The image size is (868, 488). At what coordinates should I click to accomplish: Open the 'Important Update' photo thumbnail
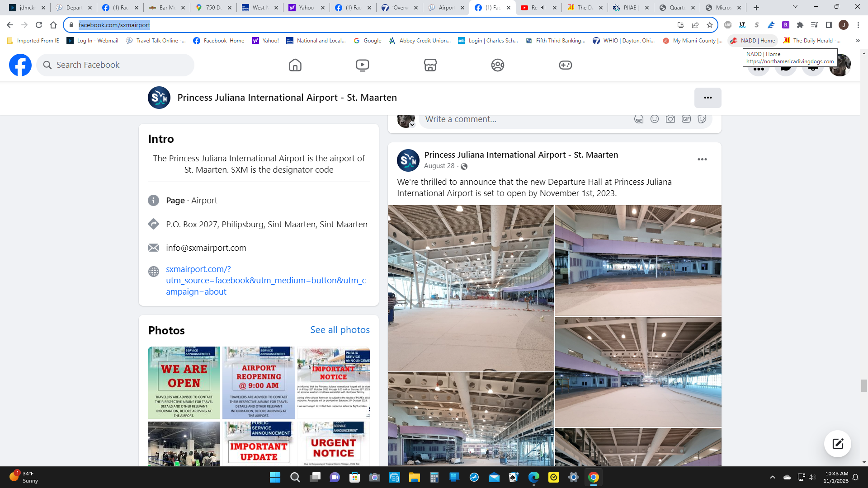(259, 444)
